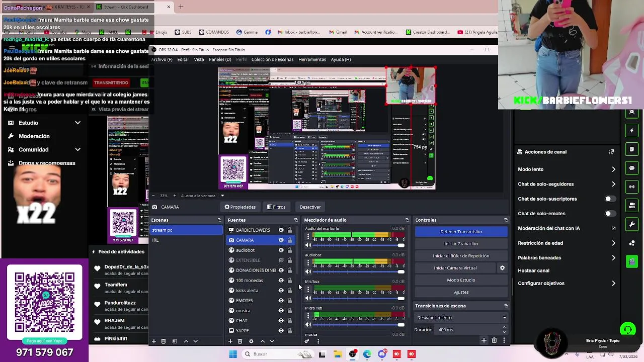Open audio mixer three-dot menu at bottom

click(x=318, y=341)
